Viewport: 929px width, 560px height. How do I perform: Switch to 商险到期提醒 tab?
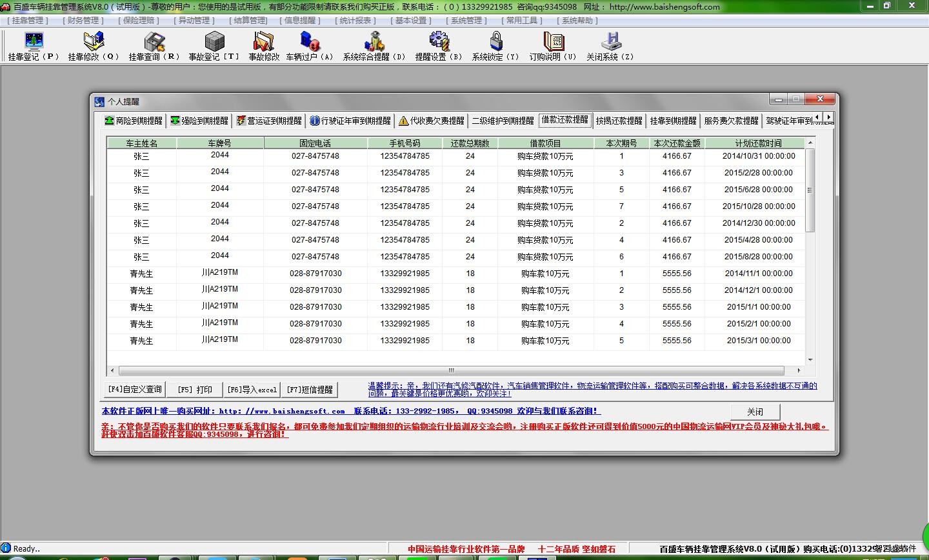(134, 121)
